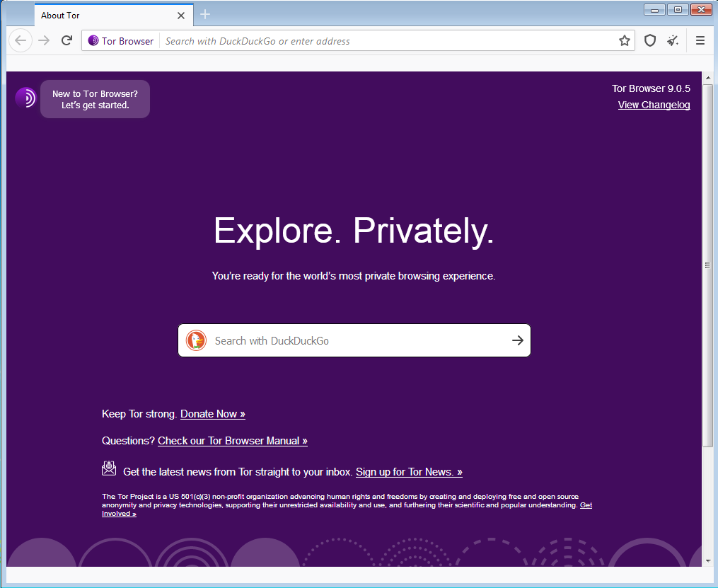Open the hamburger application menu
The width and height of the screenshot is (718, 588).
pos(700,41)
